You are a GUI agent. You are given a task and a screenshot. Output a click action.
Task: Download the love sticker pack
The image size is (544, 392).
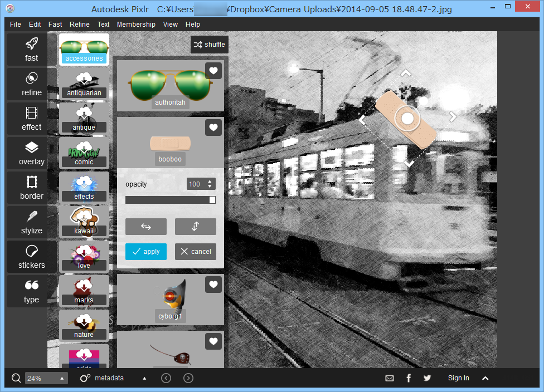point(84,257)
